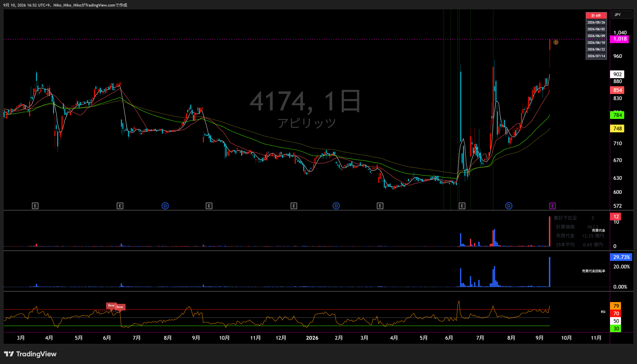Open the earnings E marker in June 2026
This screenshot has width=637, height=364.
click(x=462, y=206)
